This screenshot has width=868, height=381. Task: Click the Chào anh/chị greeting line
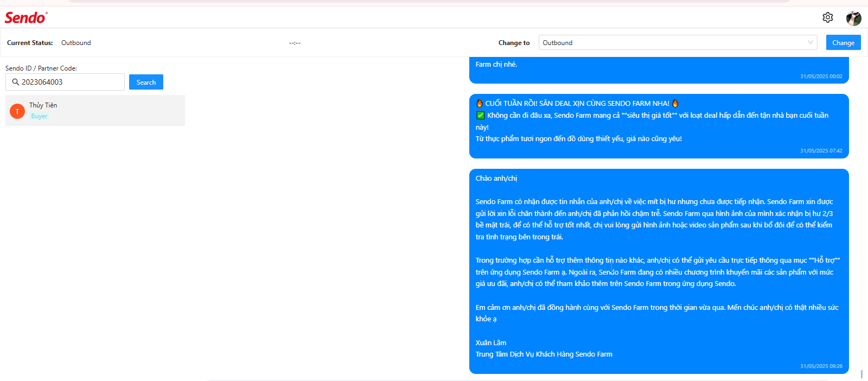496,178
